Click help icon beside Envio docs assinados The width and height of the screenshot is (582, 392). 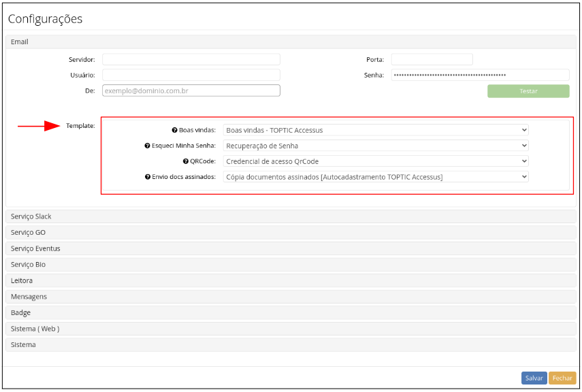(147, 177)
